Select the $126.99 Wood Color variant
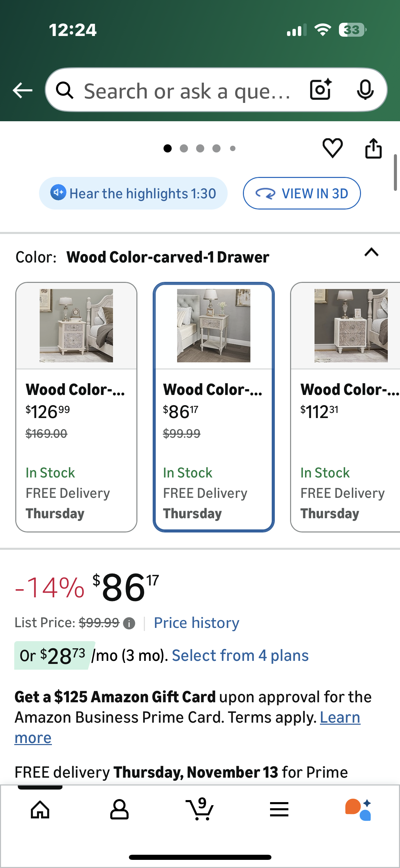Viewport: 400px width, 868px height. click(76, 407)
